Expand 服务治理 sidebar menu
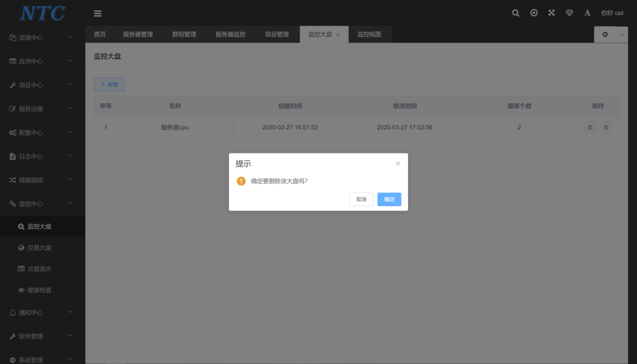Image resolution: width=637 pixels, height=364 pixels. [42, 109]
